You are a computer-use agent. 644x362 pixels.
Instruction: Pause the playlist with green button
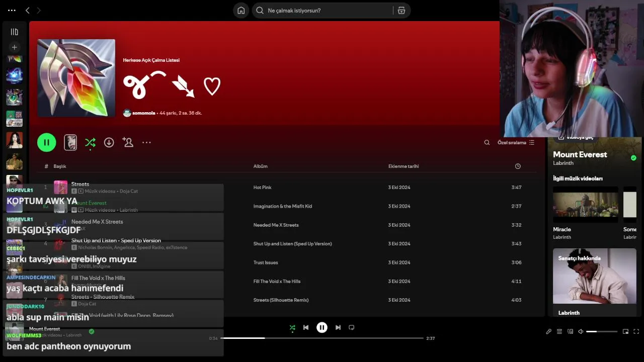tap(46, 142)
